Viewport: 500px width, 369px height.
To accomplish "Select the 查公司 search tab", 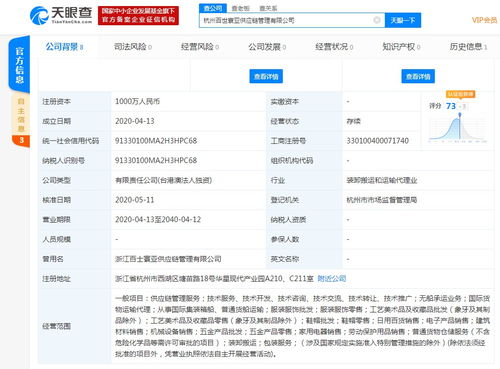I will (x=213, y=8).
